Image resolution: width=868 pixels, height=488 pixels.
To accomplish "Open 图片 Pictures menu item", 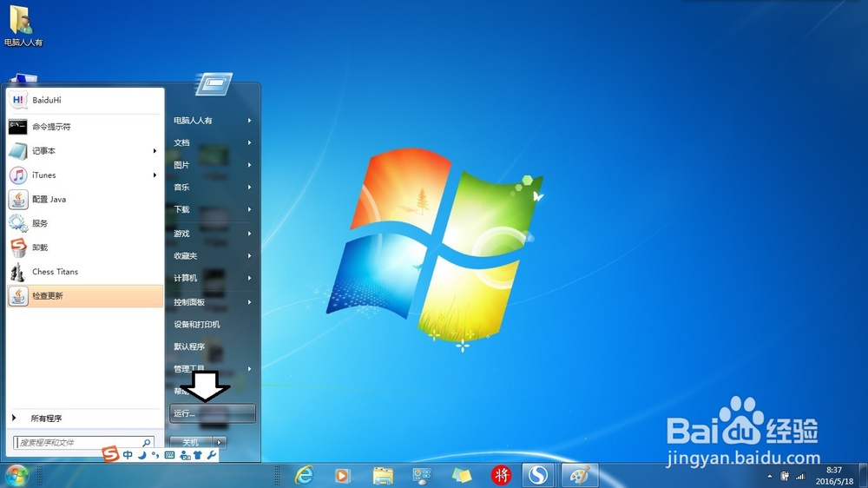I will coord(213,165).
